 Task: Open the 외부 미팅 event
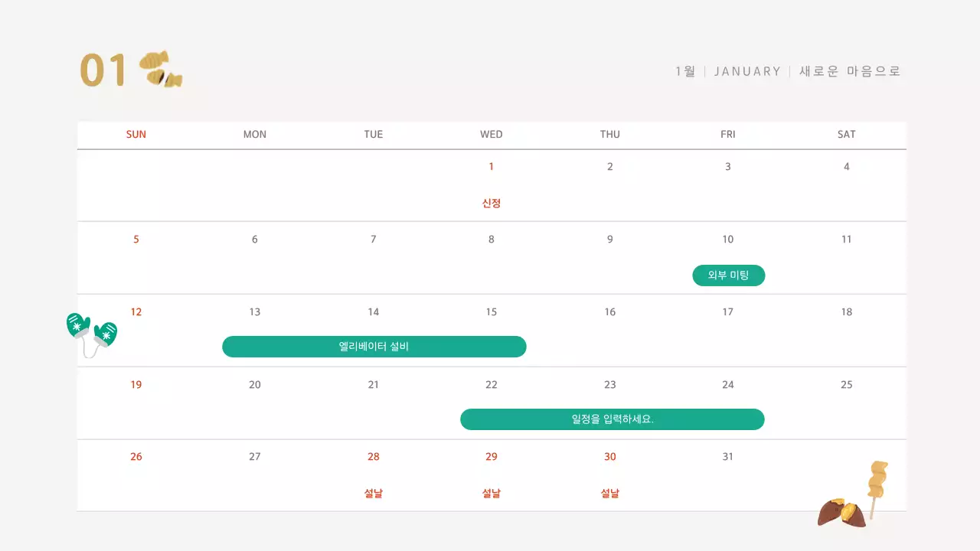pos(728,275)
